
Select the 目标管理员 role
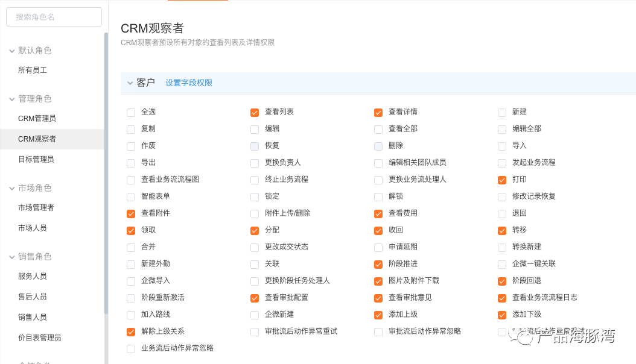[x=52, y=160]
